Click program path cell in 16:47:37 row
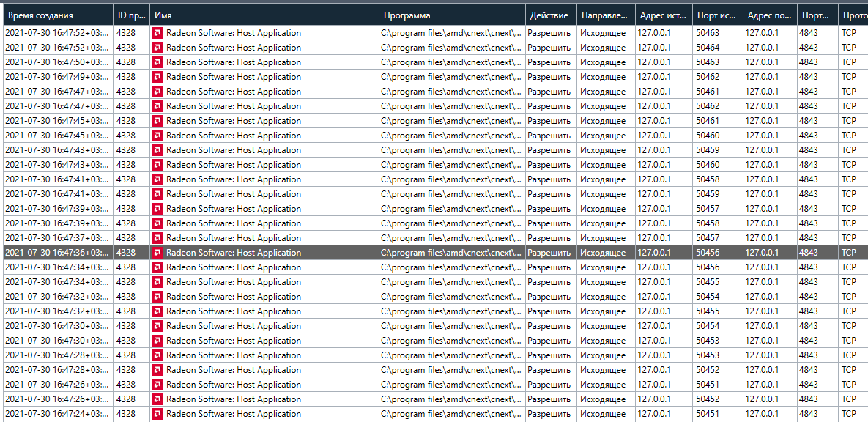 click(x=452, y=238)
